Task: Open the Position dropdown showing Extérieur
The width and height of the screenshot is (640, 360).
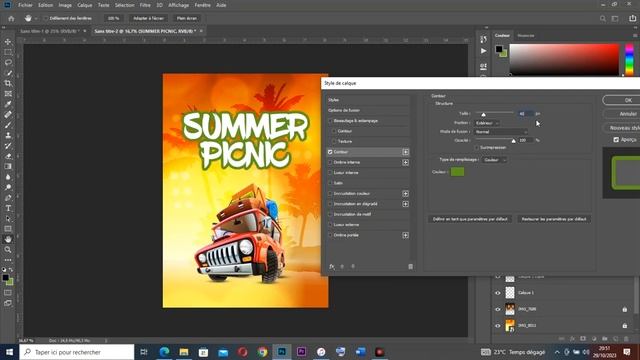Action: click(487, 123)
